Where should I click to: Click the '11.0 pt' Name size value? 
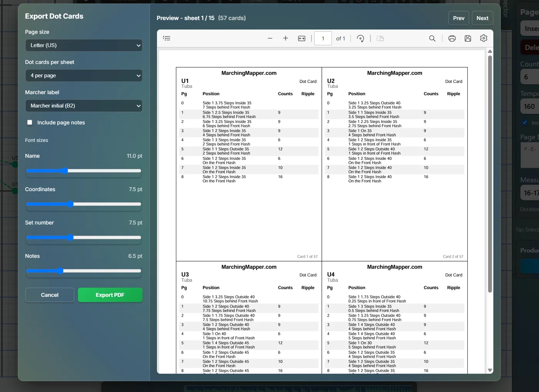pos(134,156)
